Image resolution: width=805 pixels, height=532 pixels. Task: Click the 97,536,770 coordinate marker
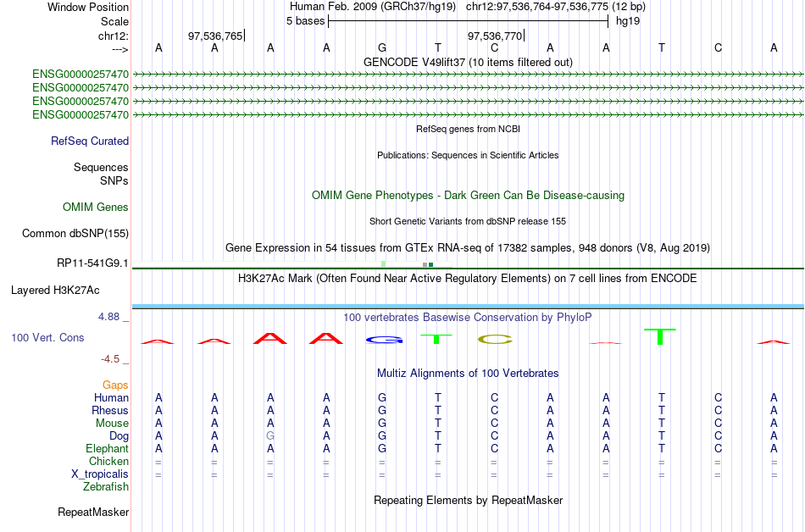pyautogui.click(x=495, y=36)
